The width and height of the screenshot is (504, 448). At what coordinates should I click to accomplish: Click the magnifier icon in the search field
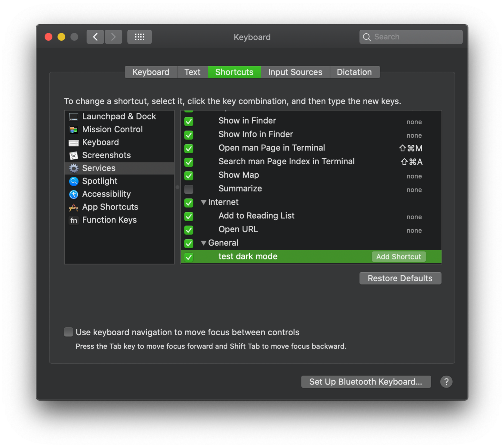367,37
